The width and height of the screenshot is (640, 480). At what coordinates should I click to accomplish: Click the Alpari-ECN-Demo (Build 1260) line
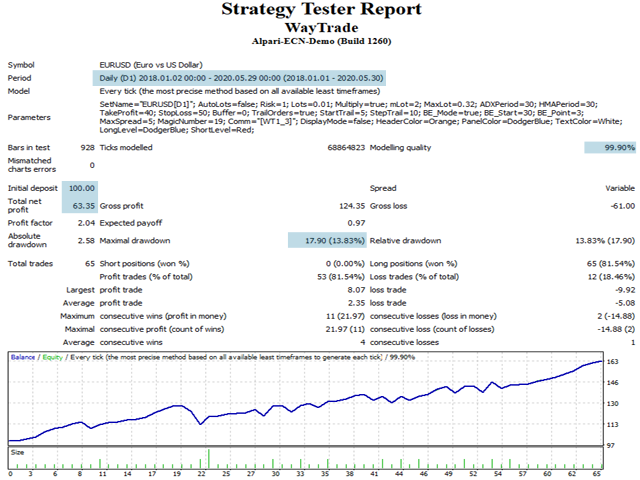pos(322,41)
